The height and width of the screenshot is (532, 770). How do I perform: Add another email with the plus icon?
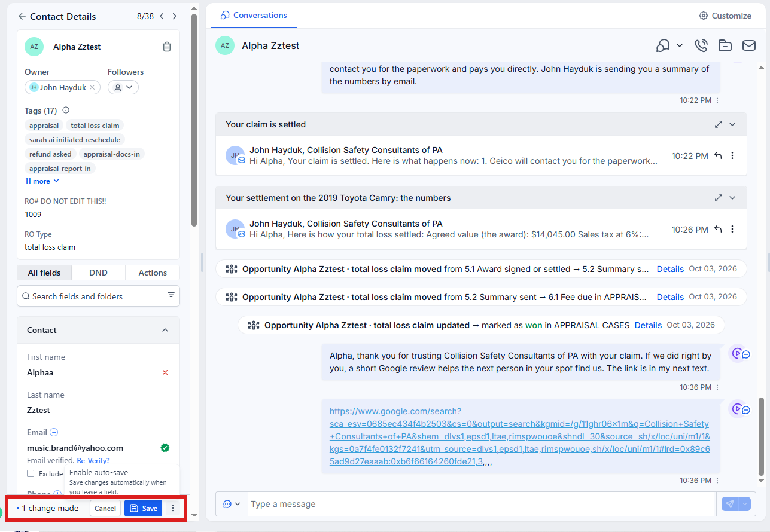[x=54, y=432]
